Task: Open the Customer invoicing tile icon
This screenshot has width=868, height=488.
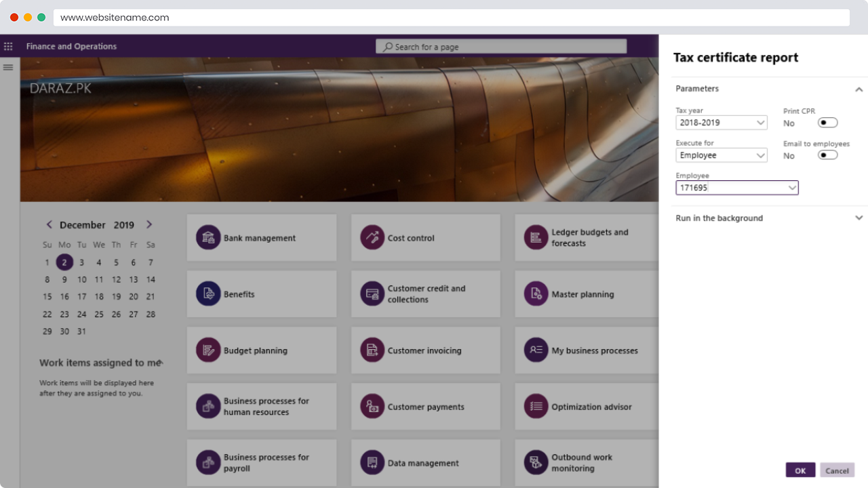Action: [372, 350]
